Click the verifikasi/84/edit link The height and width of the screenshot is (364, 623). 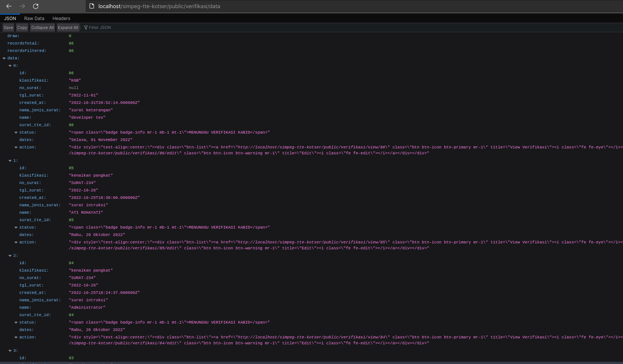[x=123, y=343]
